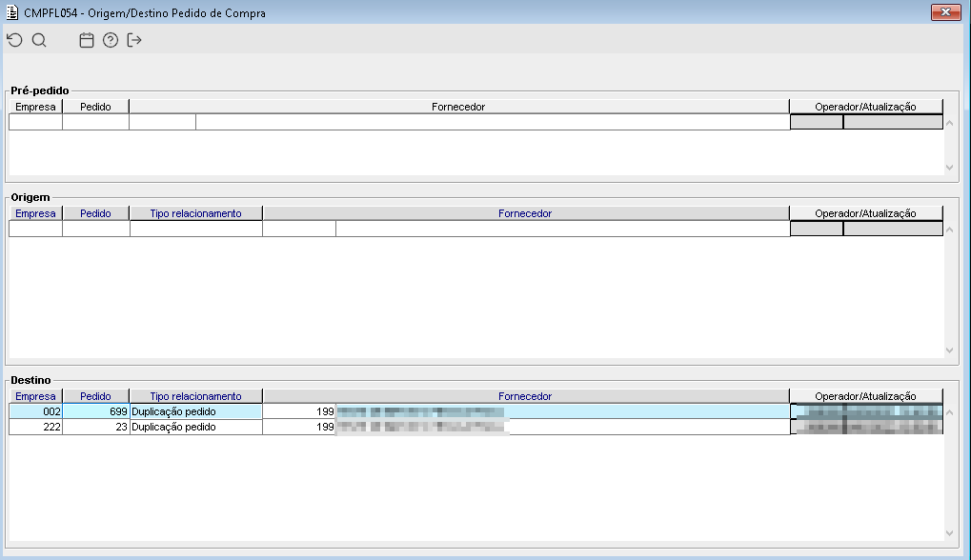This screenshot has width=971, height=560.
Task: Select Destino cell Pedido 23
Action: pos(96,427)
